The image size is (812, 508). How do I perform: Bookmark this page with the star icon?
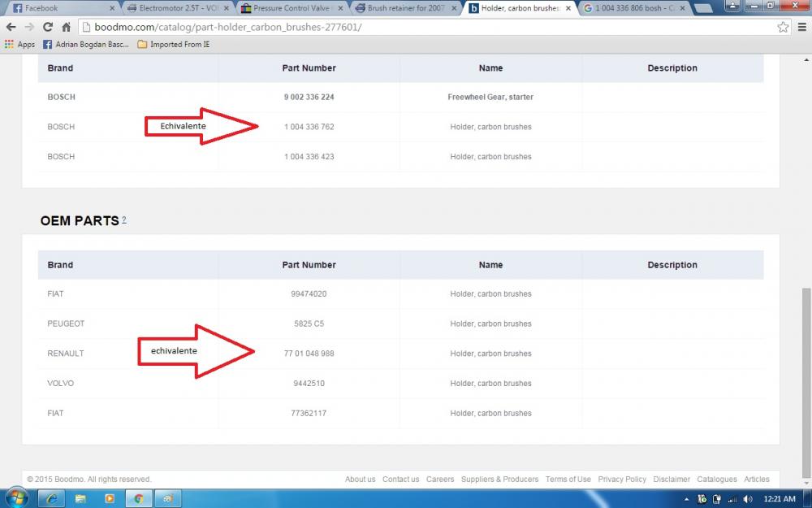(x=783, y=27)
